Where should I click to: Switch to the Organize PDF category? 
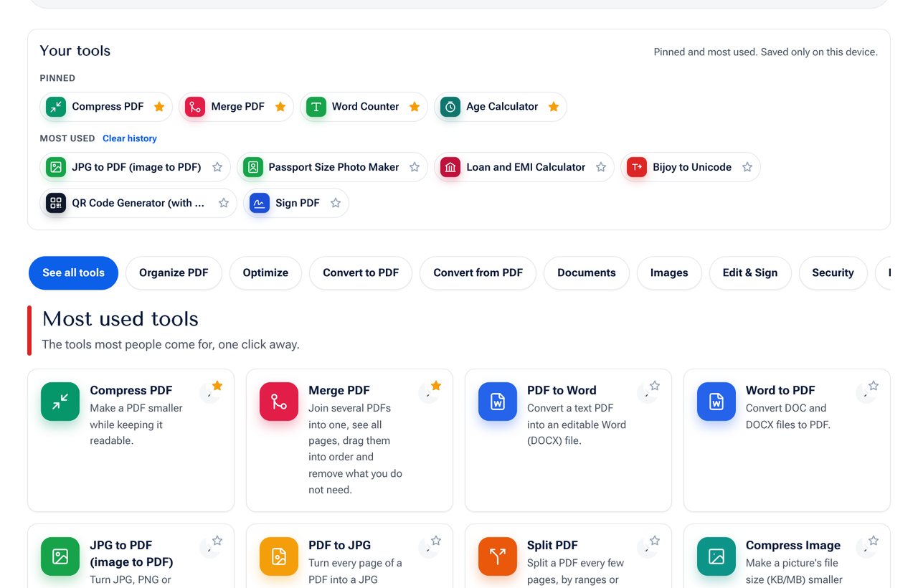click(x=174, y=273)
